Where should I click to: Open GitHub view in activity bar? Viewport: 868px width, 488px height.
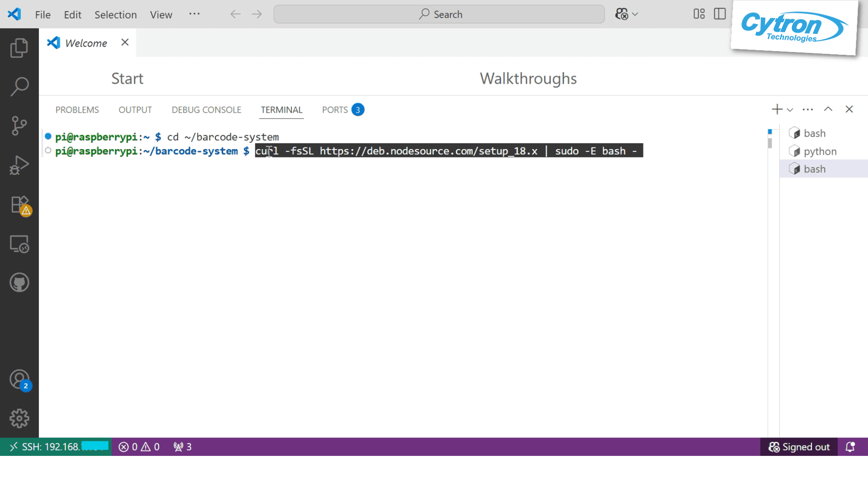(x=19, y=283)
